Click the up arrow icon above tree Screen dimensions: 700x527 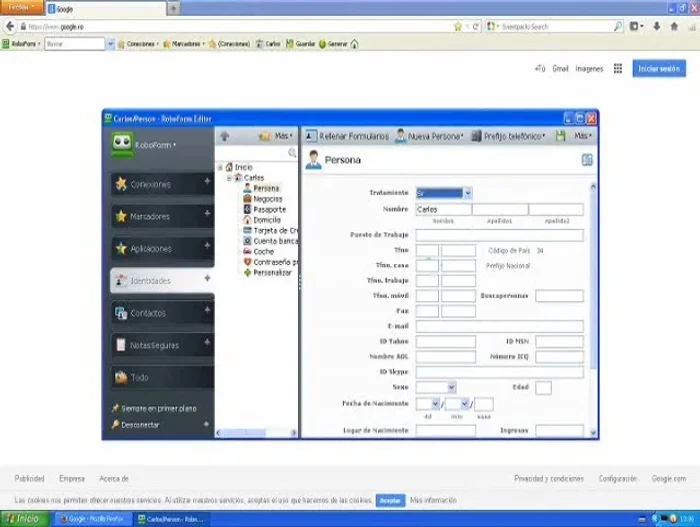pyautogui.click(x=225, y=135)
